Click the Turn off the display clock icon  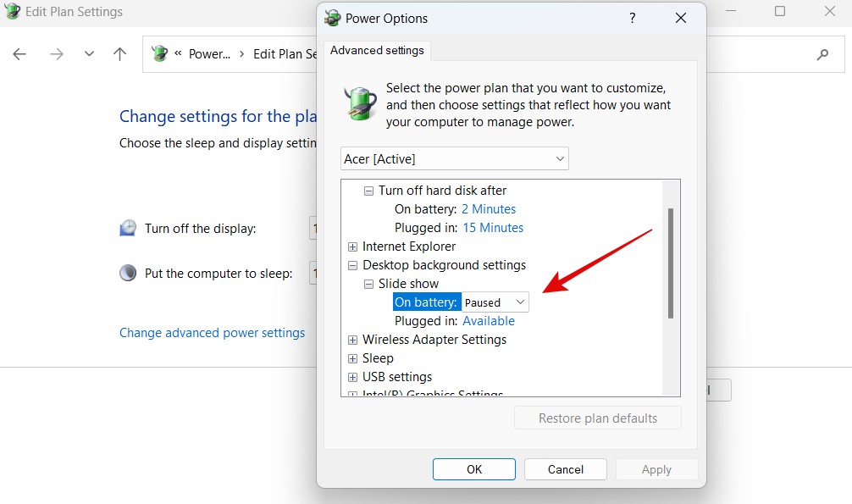click(128, 228)
